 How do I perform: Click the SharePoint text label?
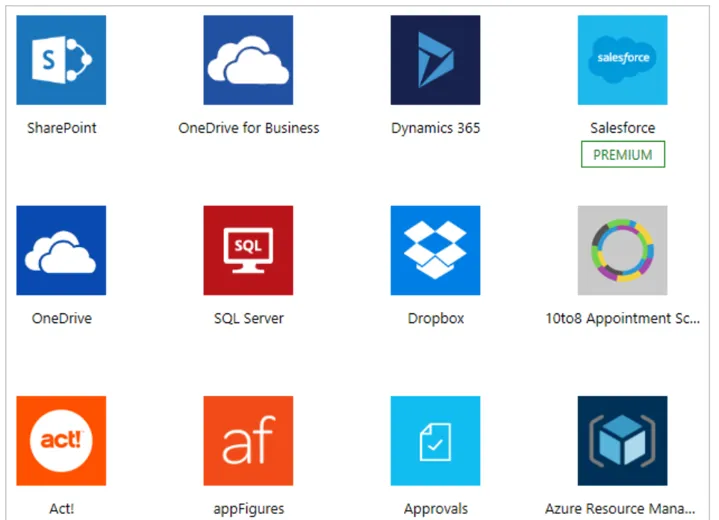coord(61,128)
